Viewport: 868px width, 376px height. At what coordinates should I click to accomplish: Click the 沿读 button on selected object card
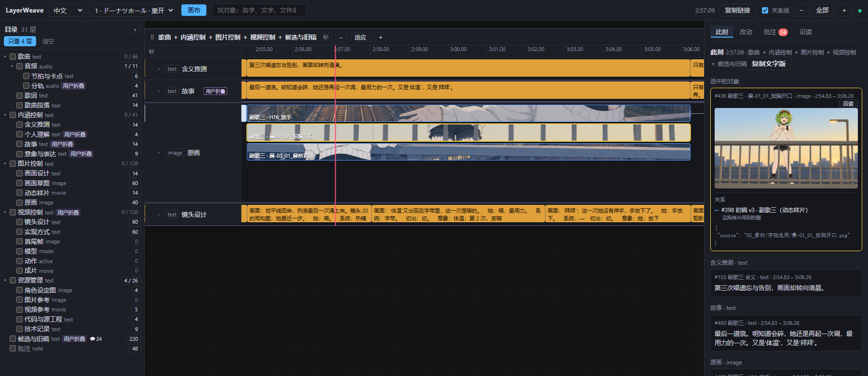point(848,104)
